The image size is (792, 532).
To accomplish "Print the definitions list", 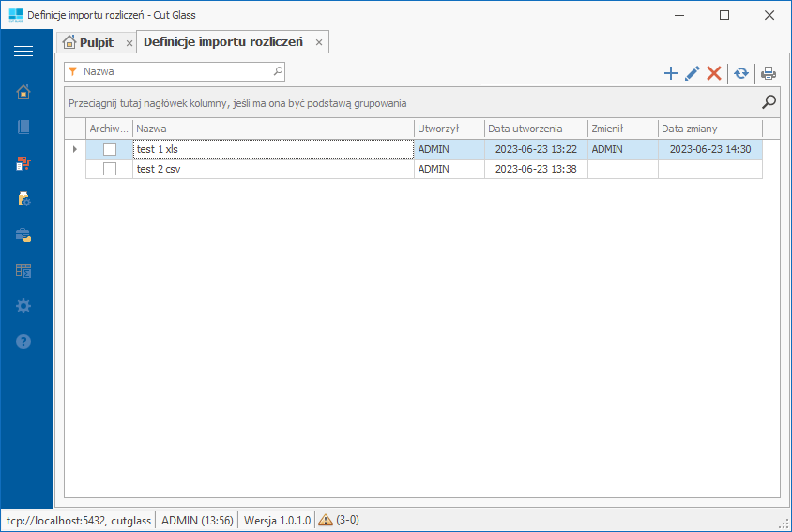I will coord(769,73).
